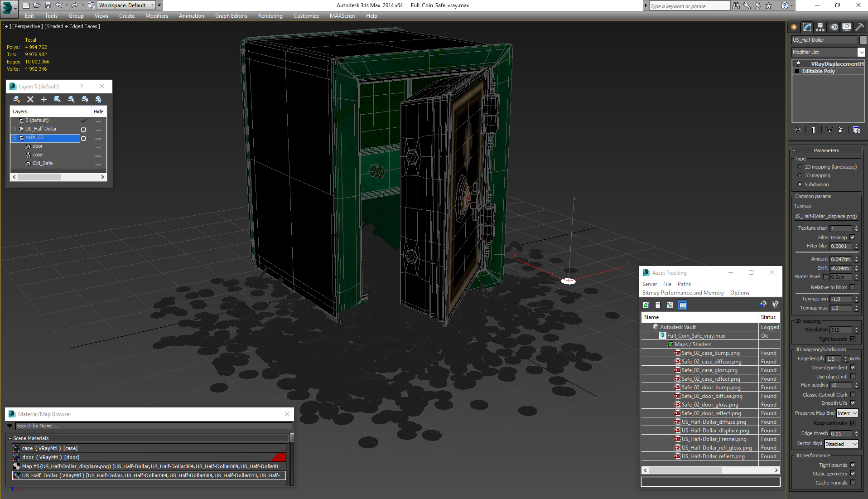
Task: Click Save file icon in quick access toolbar
Action: coord(48,5)
